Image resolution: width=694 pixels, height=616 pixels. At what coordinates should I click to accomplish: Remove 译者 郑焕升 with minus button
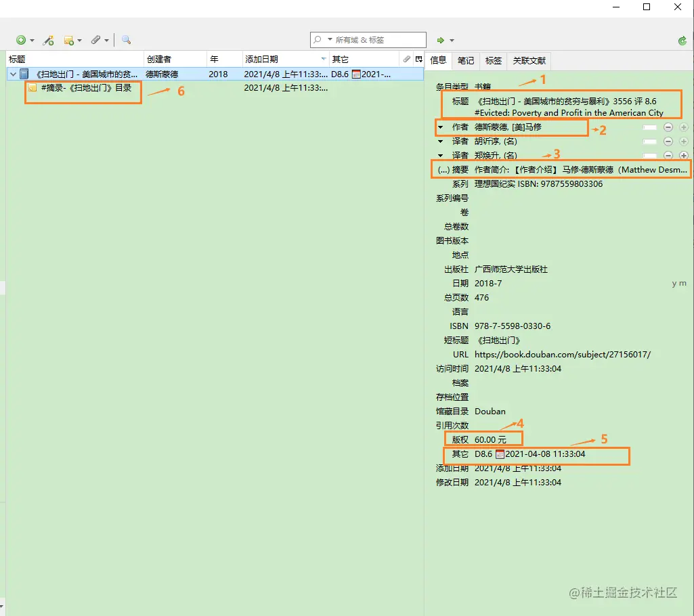point(668,155)
